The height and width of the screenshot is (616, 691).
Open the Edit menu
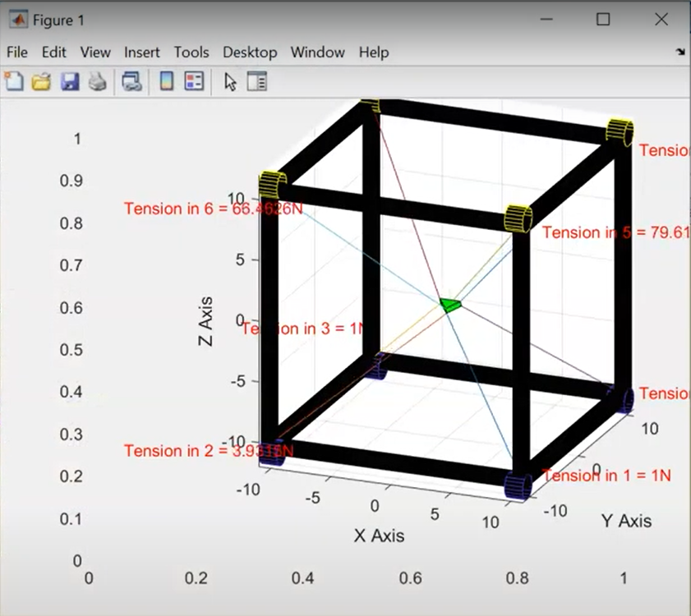[53, 53]
